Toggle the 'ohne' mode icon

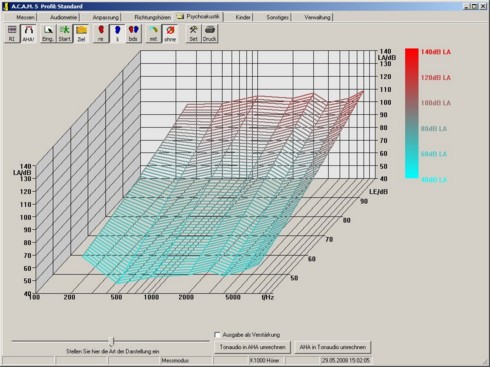[x=170, y=33]
